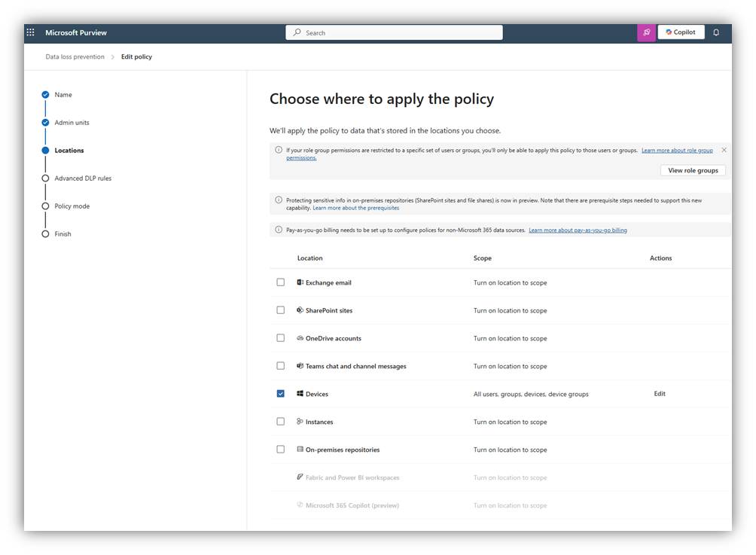Click the Actions column header

tap(660, 258)
